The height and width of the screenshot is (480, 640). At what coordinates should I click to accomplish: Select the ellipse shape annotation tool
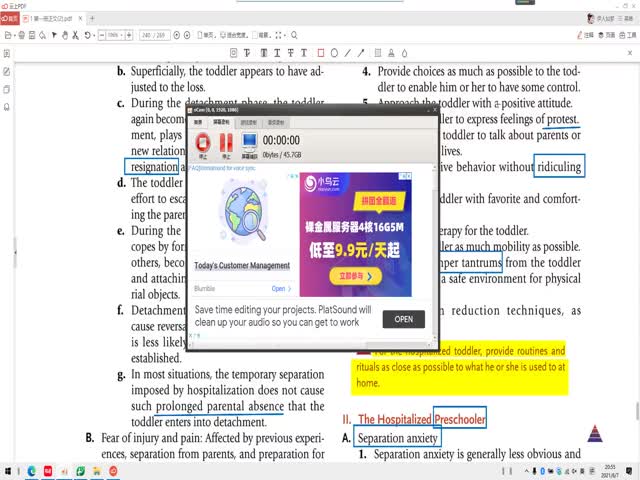tap(334, 53)
